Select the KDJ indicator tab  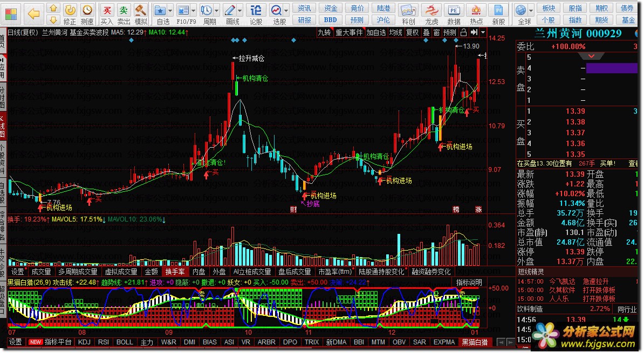point(84,342)
